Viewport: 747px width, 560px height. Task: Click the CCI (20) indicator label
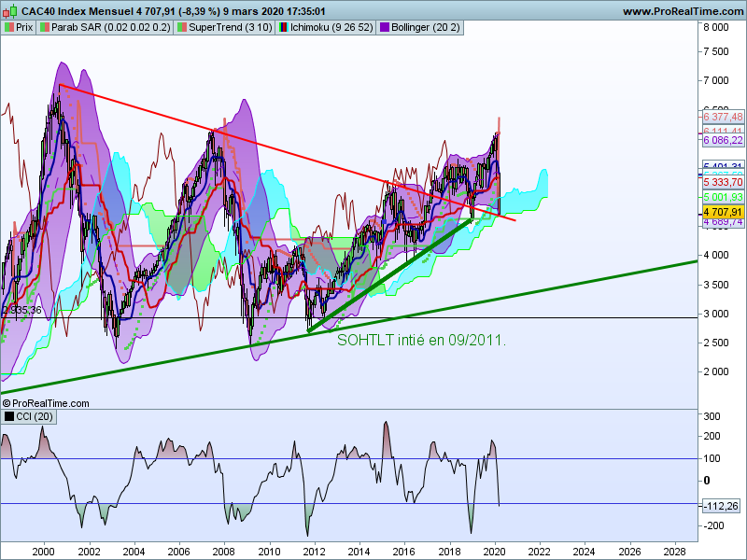coord(29,416)
